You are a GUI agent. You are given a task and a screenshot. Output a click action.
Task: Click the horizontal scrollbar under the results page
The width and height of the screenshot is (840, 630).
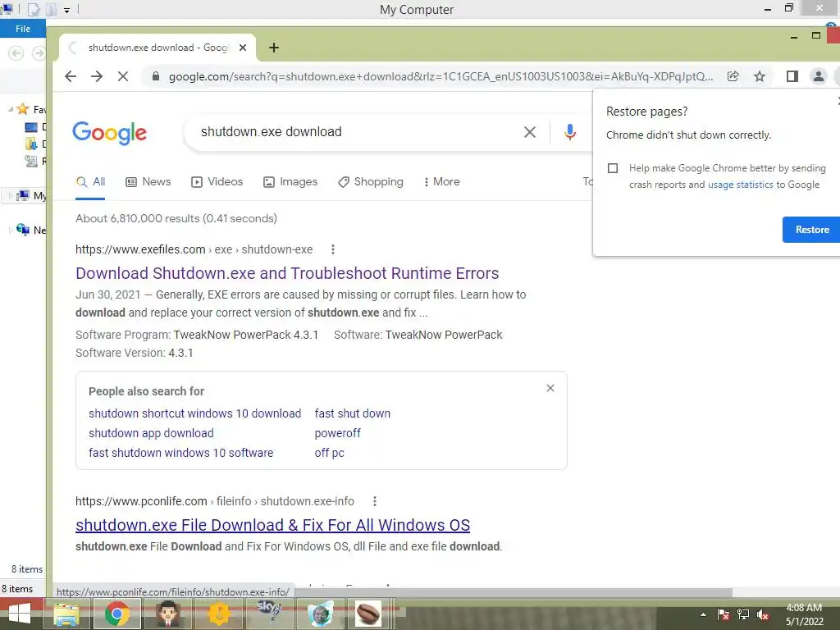[513, 592]
